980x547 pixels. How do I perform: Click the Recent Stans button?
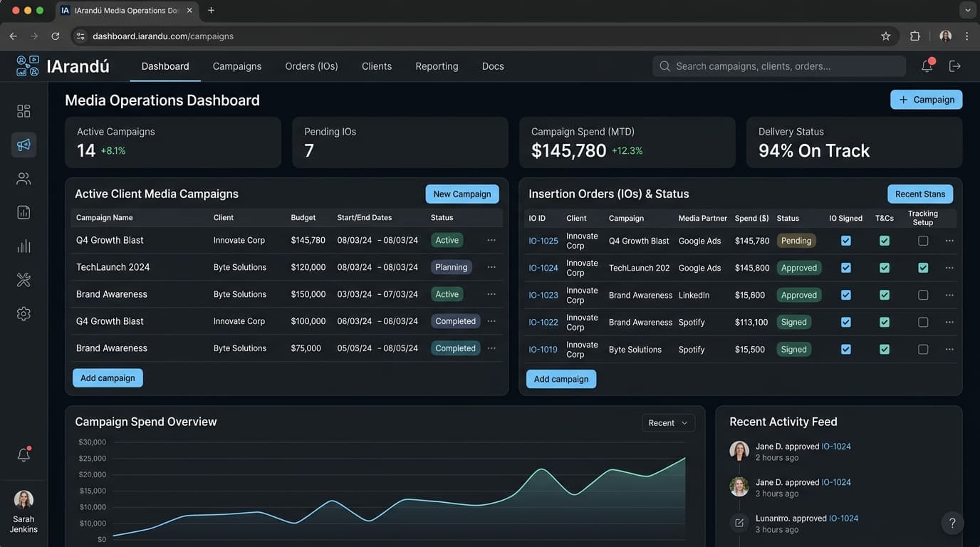pyautogui.click(x=920, y=194)
